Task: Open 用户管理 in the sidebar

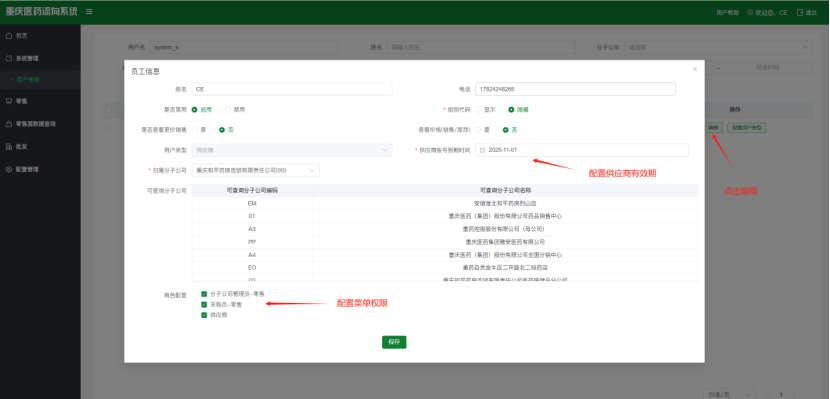Action: point(40,80)
